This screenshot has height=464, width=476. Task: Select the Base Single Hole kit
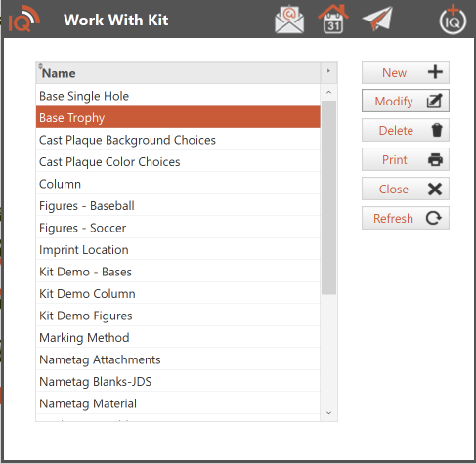(178, 96)
